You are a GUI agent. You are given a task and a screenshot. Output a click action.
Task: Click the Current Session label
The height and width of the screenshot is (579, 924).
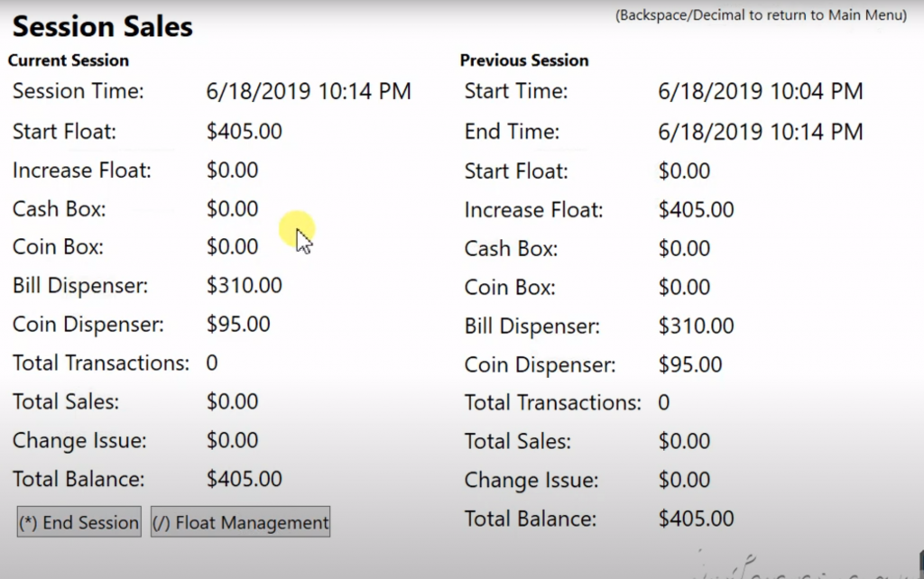tap(69, 60)
